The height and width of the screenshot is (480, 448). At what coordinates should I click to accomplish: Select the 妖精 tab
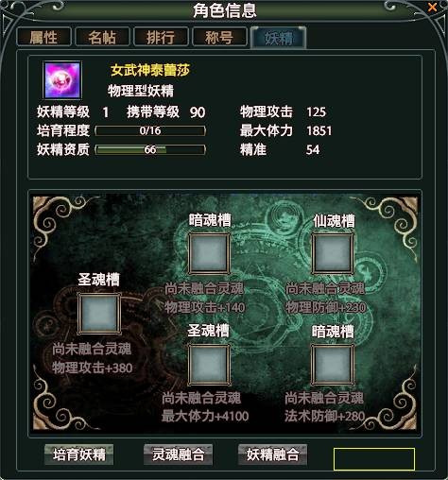point(279,38)
